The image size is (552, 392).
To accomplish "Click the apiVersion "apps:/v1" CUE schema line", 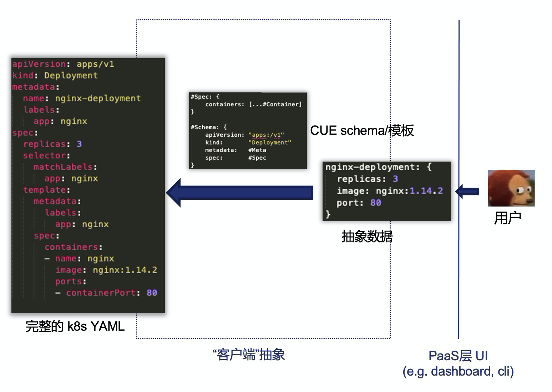I will tap(244, 135).
